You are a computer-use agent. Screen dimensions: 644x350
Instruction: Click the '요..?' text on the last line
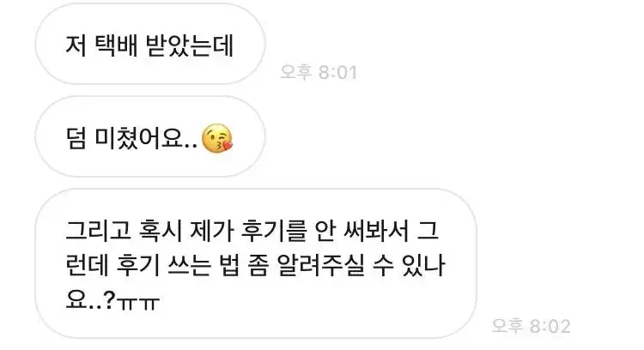pos(90,300)
